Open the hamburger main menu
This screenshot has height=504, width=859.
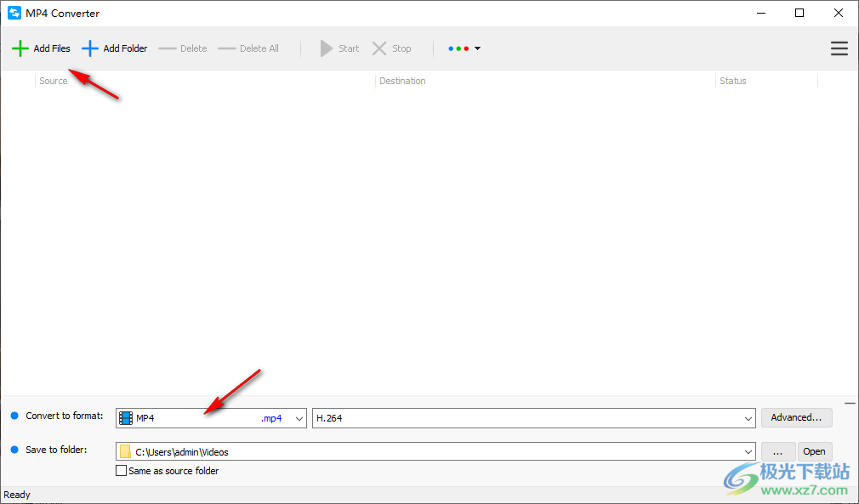(x=839, y=48)
